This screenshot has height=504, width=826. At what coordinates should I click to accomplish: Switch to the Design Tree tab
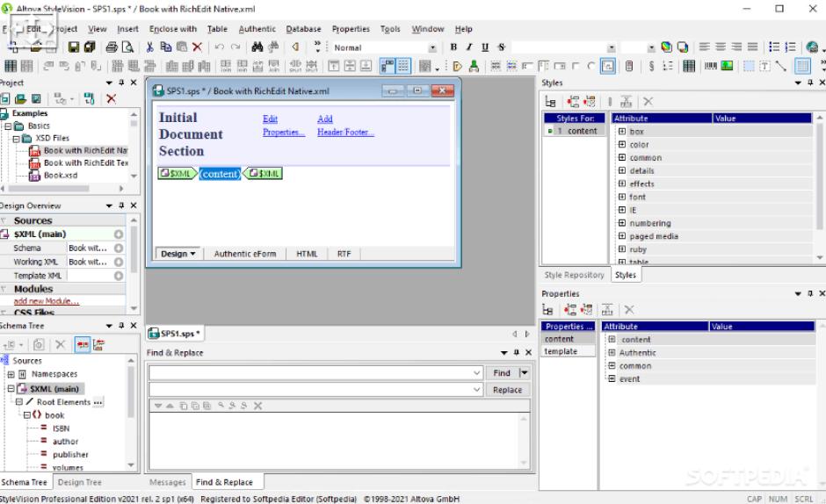[80, 482]
